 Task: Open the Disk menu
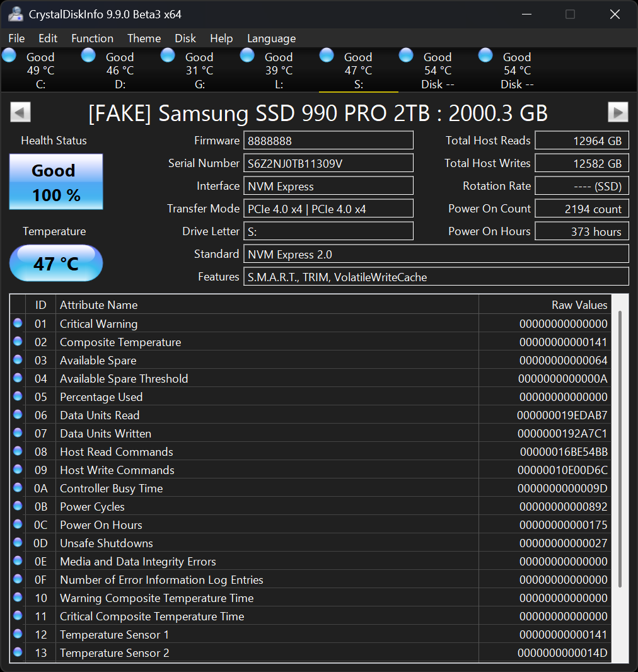185,38
